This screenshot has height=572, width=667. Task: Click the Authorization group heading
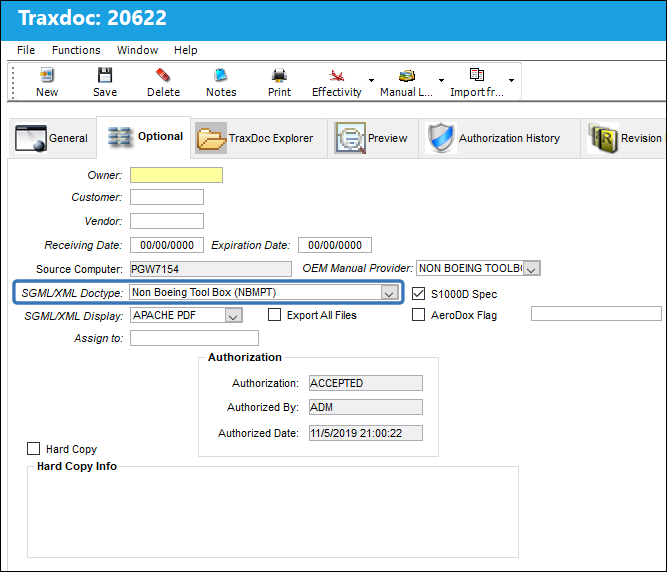pyautogui.click(x=245, y=357)
